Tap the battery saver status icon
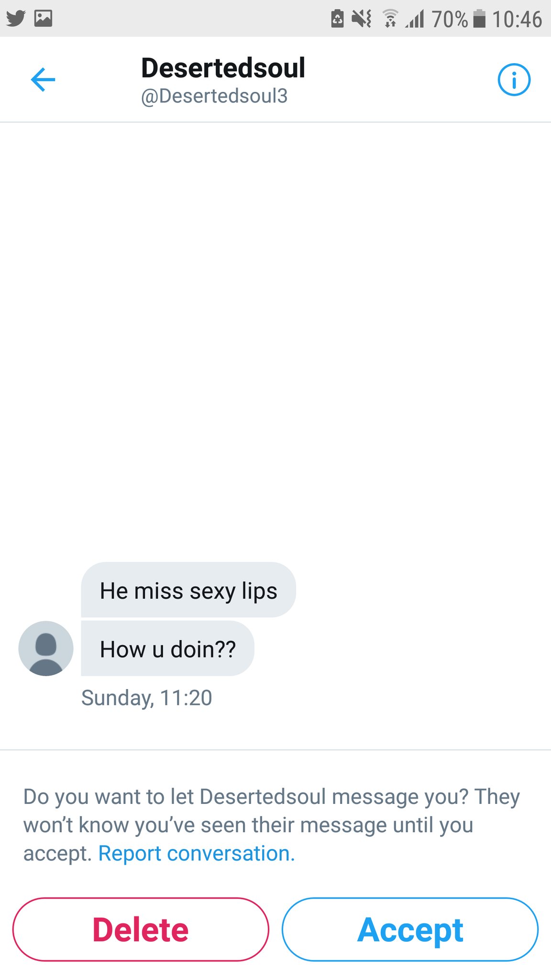 pos(337,19)
